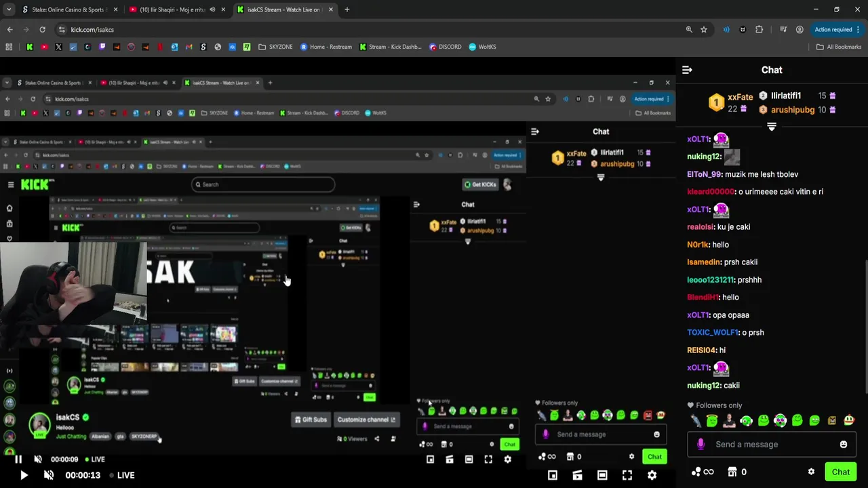Open a new browser tab
The height and width of the screenshot is (488, 868).
click(347, 9)
